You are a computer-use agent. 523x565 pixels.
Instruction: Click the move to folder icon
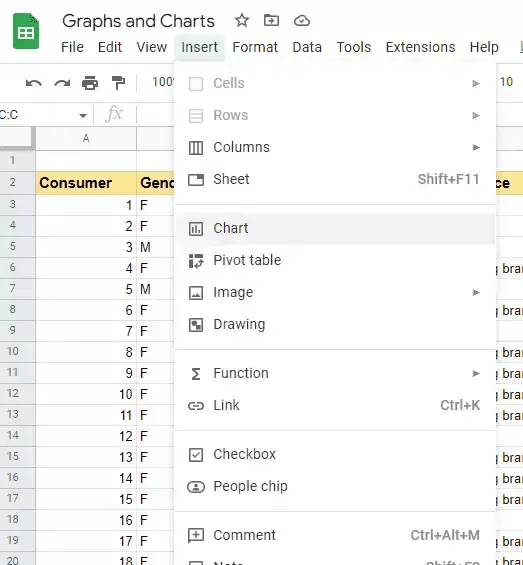[271, 21]
